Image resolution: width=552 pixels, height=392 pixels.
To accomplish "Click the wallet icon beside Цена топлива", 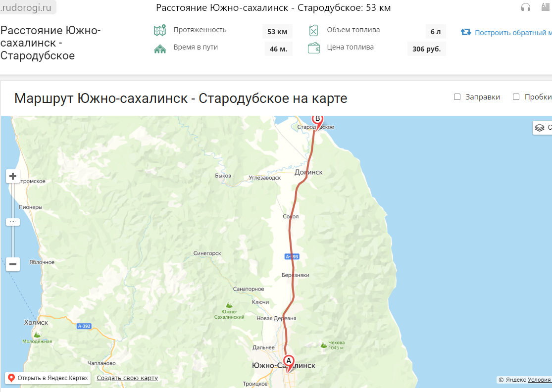I will [314, 48].
